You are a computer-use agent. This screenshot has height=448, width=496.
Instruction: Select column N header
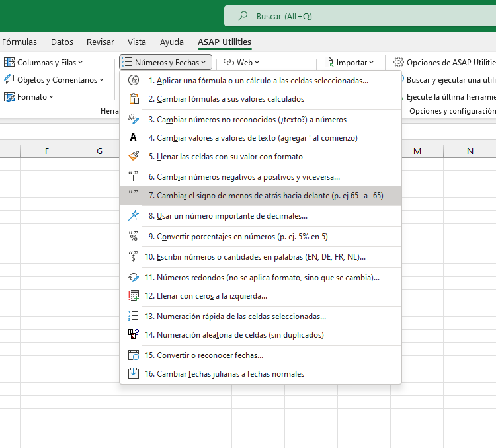(470, 151)
